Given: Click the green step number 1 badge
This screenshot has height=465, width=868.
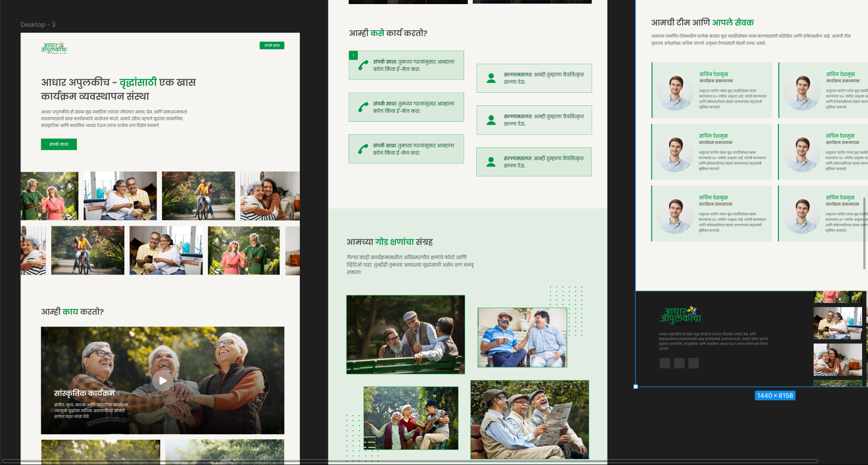Looking at the screenshot, I should (353, 55).
